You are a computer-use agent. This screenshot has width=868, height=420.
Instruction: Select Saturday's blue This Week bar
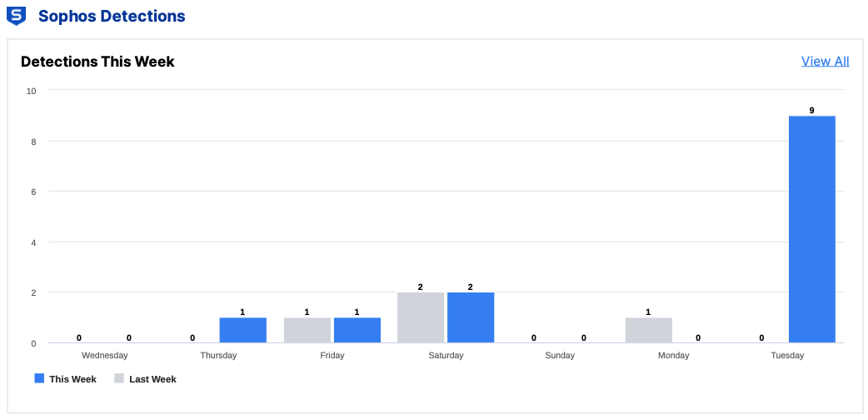(x=471, y=317)
